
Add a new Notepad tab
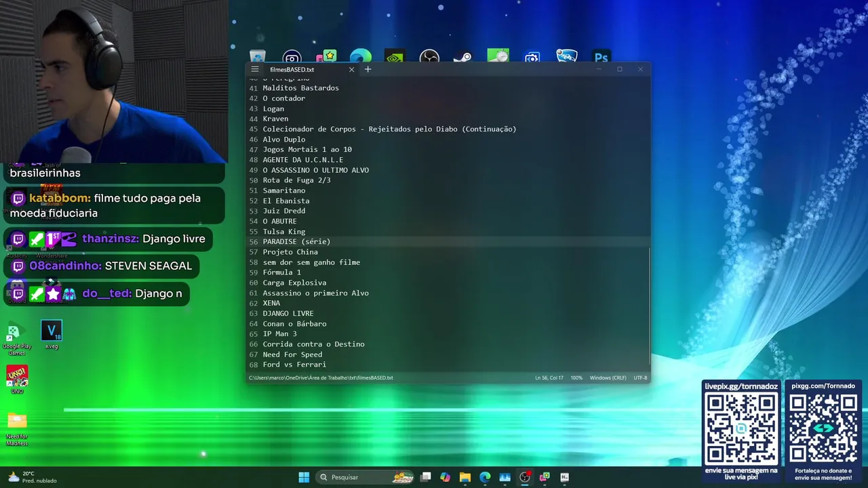368,69
